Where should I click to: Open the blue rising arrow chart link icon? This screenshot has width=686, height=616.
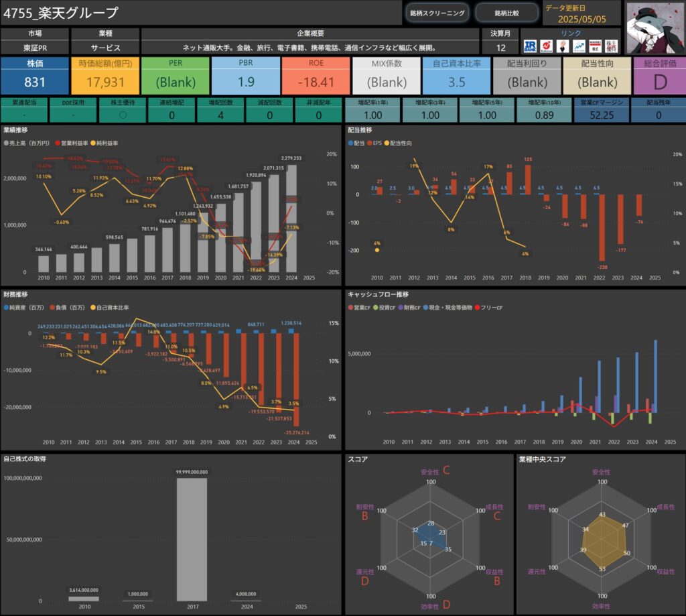pyautogui.click(x=579, y=46)
